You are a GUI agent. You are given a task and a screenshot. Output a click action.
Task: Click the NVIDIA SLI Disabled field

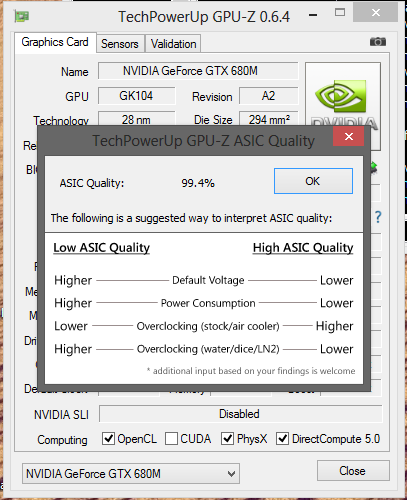240,414
